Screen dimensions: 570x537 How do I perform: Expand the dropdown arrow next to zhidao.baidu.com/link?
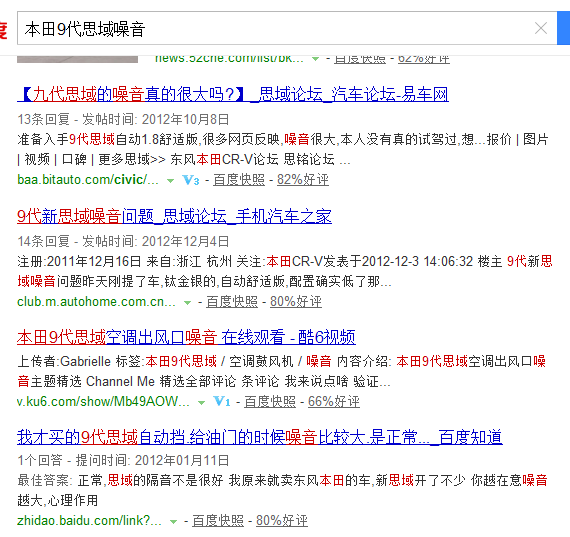click(x=173, y=522)
